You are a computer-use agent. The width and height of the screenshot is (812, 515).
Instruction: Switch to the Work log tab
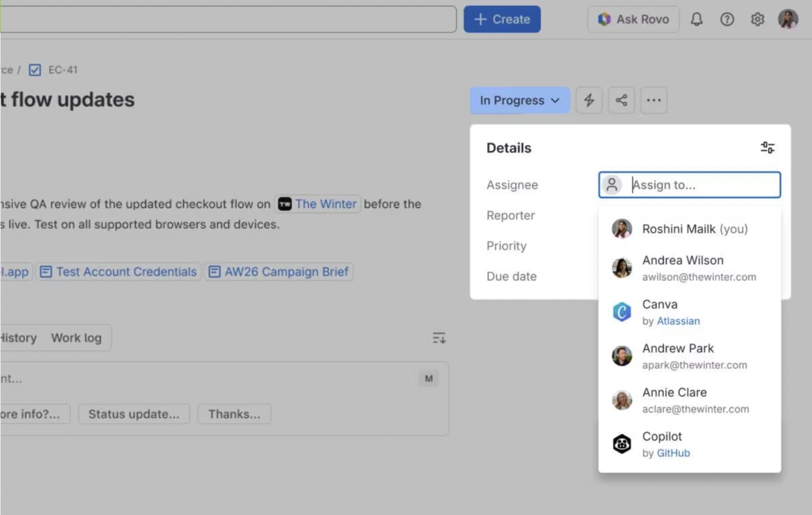click(76, 338)
